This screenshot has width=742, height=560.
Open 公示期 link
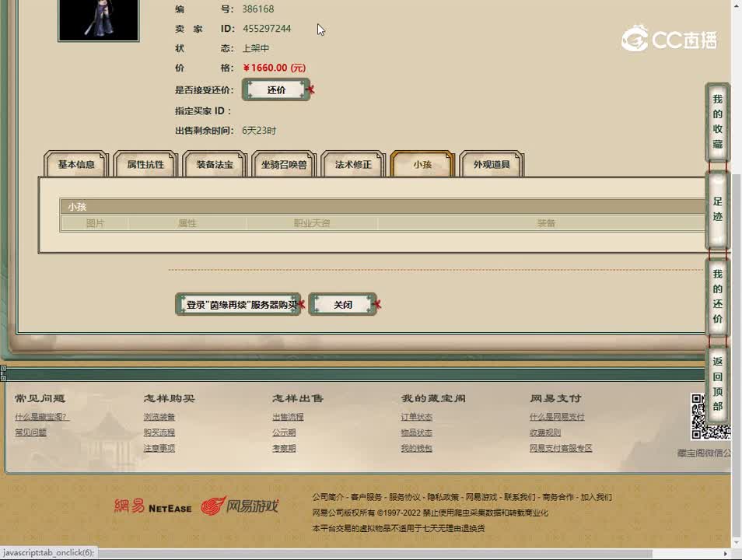[284, 432]
